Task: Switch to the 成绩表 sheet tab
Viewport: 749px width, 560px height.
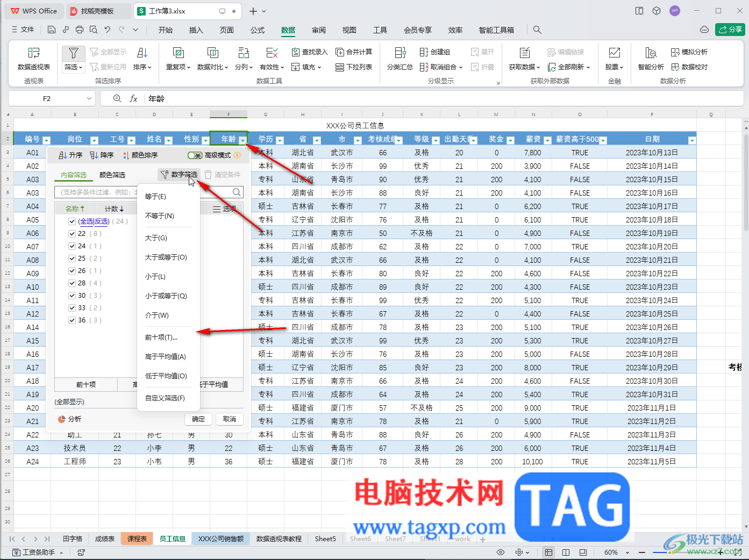Action: click(105, 539)
